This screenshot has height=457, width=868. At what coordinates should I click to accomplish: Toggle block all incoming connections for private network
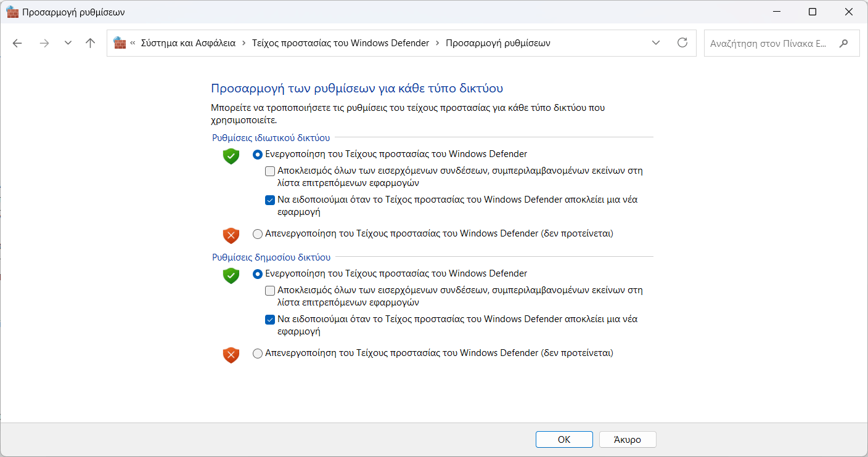(270, 171)
